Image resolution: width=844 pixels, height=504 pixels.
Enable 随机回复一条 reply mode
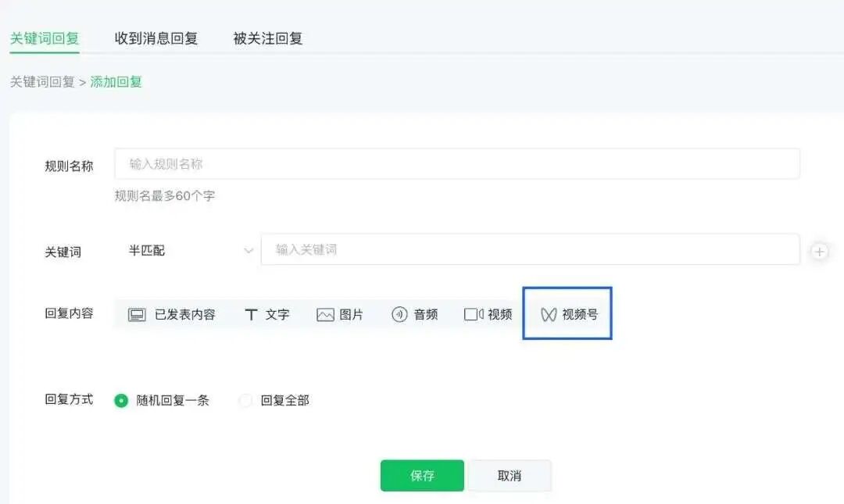(121, 399)
